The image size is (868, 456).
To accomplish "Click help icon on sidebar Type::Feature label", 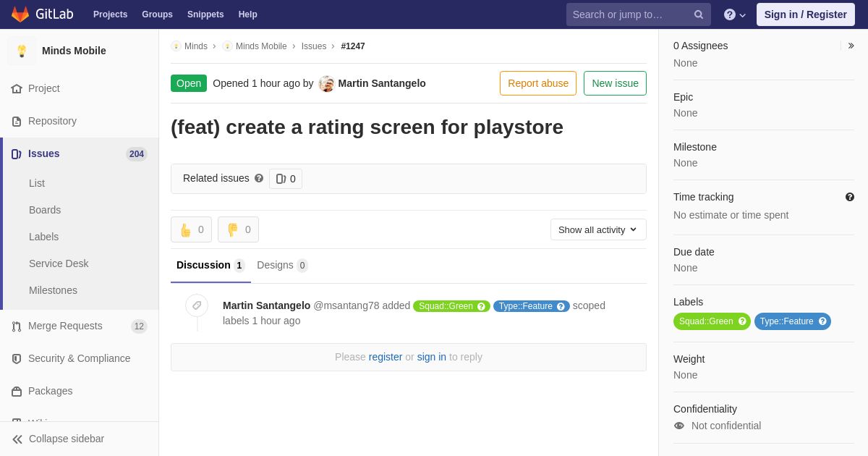I will (822, 321).
